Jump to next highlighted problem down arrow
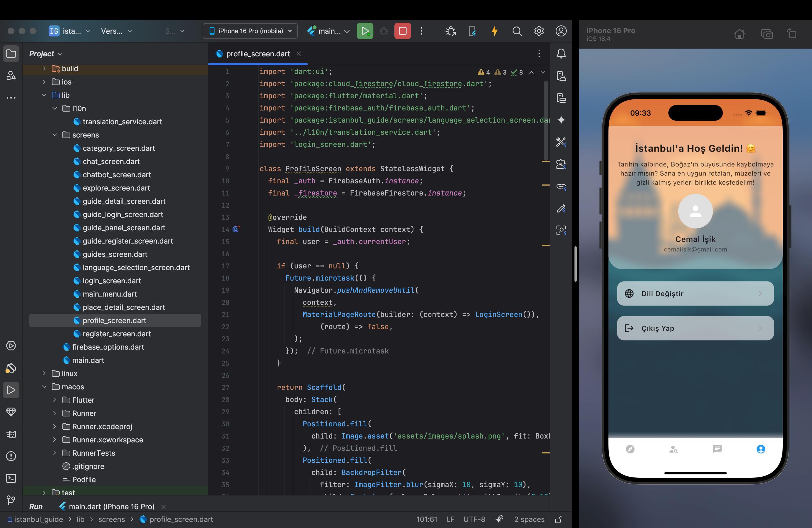Screen dimensions: 812x528 pos(543,72)
